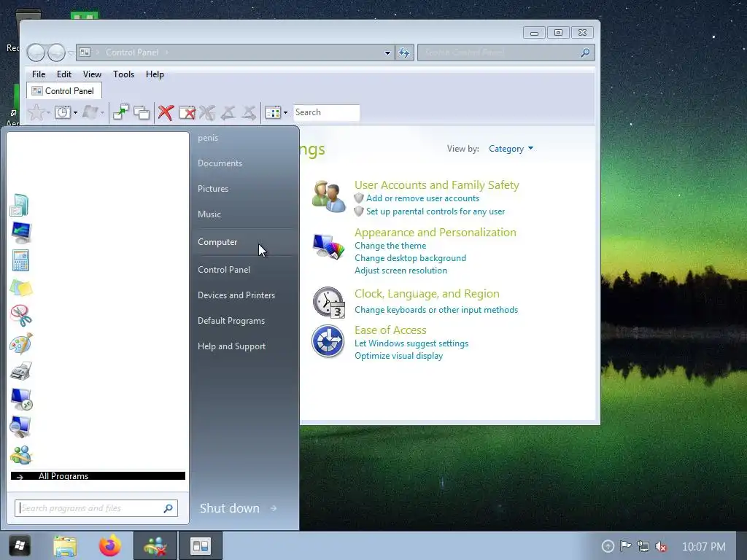
Task: Open the File menu
Action: 39,74
